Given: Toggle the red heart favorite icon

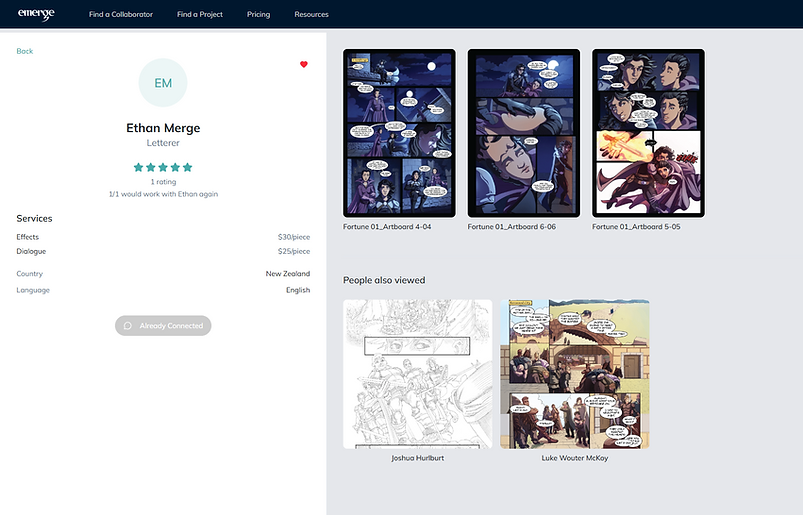Looking at the screenshot, I should pyautogui.click(x=304, y=65).
